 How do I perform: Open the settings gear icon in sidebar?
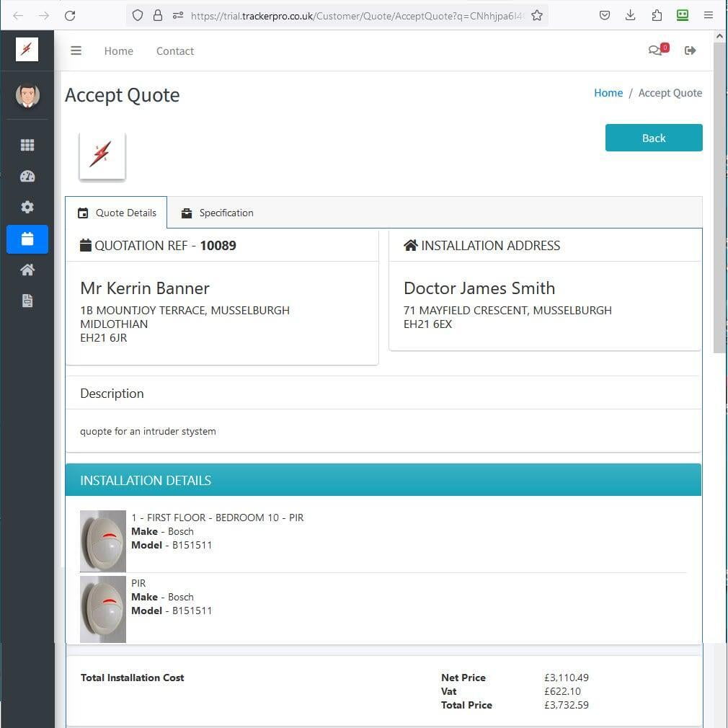point(27,208)
